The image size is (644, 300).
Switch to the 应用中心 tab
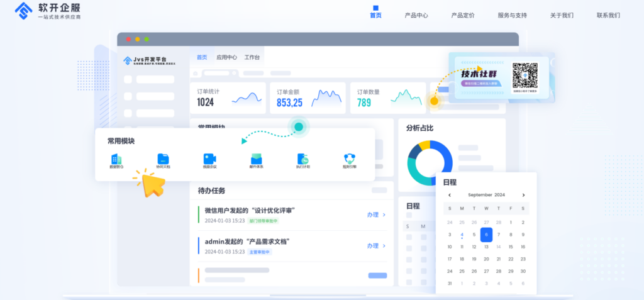(x=226, y=57)
